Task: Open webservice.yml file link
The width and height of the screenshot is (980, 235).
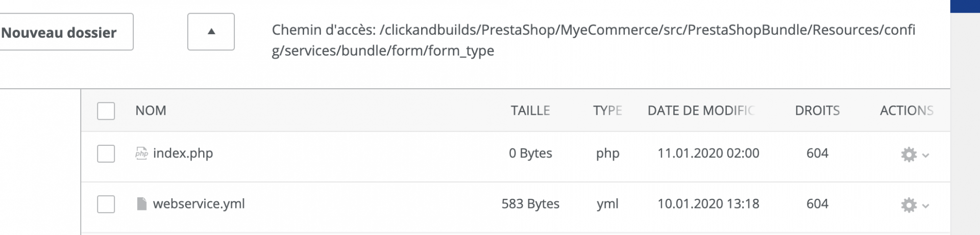Action: pos(199,203)
